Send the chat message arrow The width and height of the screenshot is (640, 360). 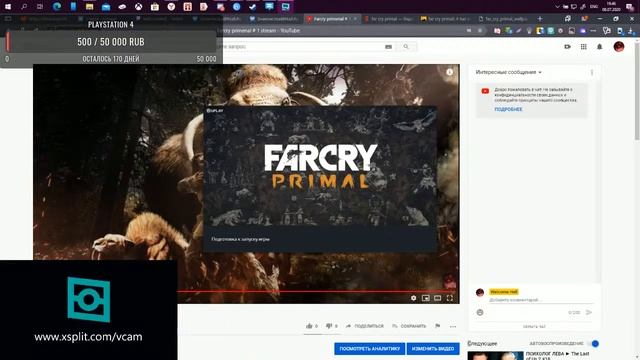point(589,312)
